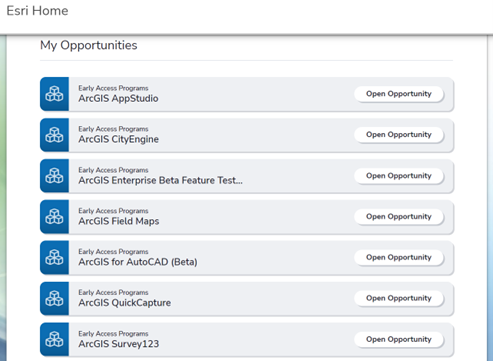
Task: Open Opportunity for ArcGIS CityEngine
Action: (399, 135)
